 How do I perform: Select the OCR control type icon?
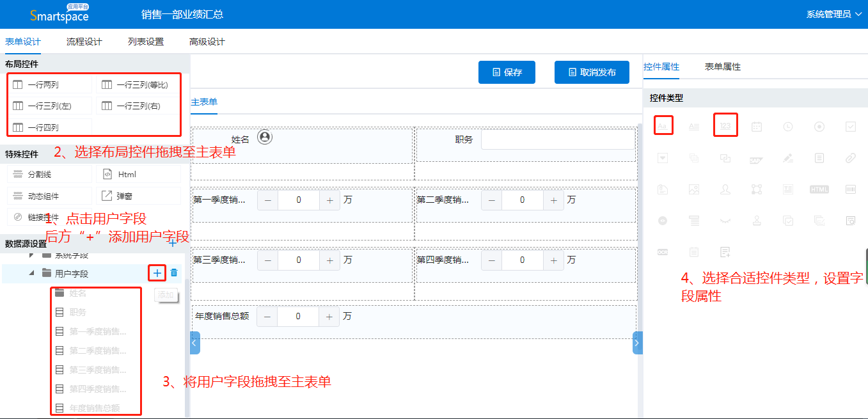(x=663, y=252)
